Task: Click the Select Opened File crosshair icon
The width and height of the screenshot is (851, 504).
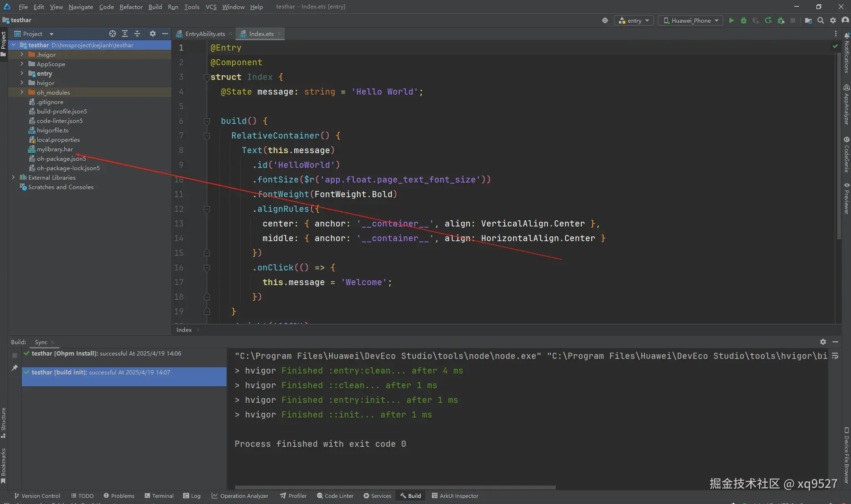Action: coord(112,34)
